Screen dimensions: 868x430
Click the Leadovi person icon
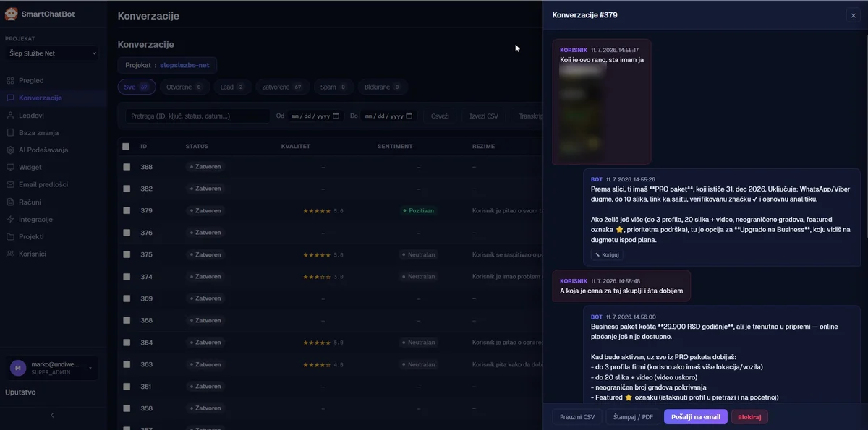coord(10,115)
